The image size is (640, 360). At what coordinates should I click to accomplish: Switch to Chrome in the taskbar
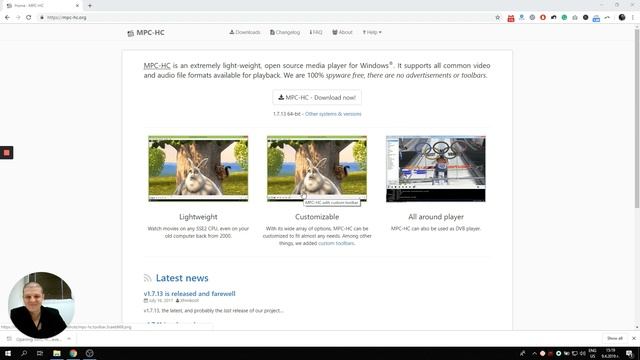(x=73, y=353)
